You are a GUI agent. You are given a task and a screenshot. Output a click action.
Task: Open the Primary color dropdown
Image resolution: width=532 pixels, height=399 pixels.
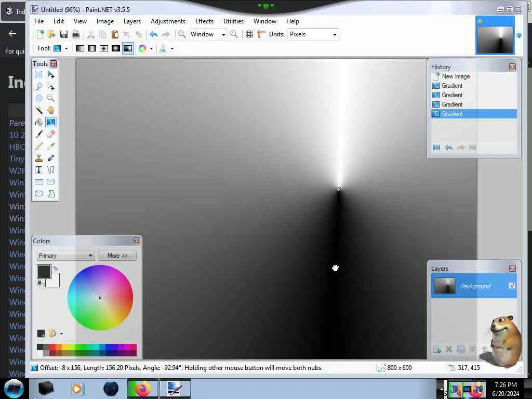[x=65, y=256]
